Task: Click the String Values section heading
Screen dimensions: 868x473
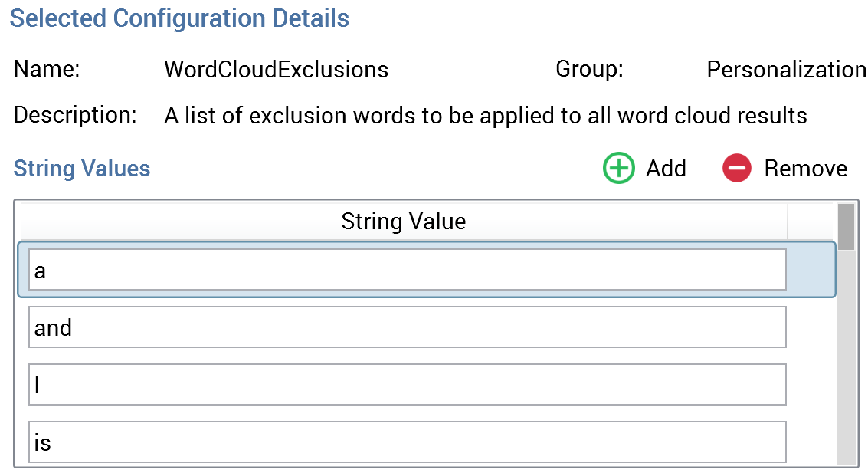Action: point(82,169)
